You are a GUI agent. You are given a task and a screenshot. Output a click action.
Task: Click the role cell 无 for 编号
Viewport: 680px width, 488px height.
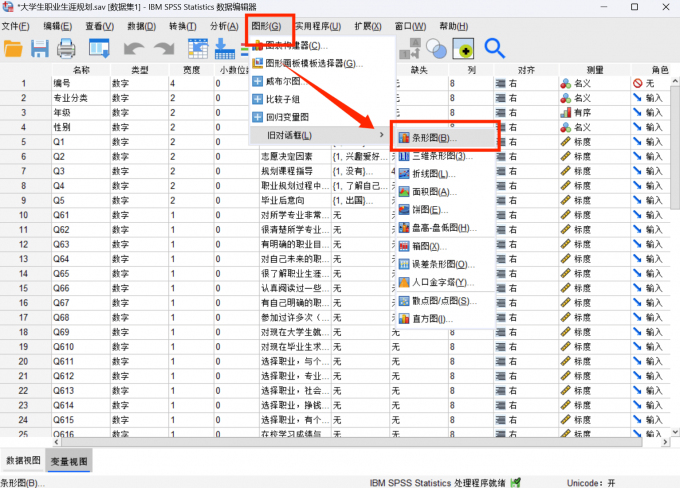click(x=651, y=83)
